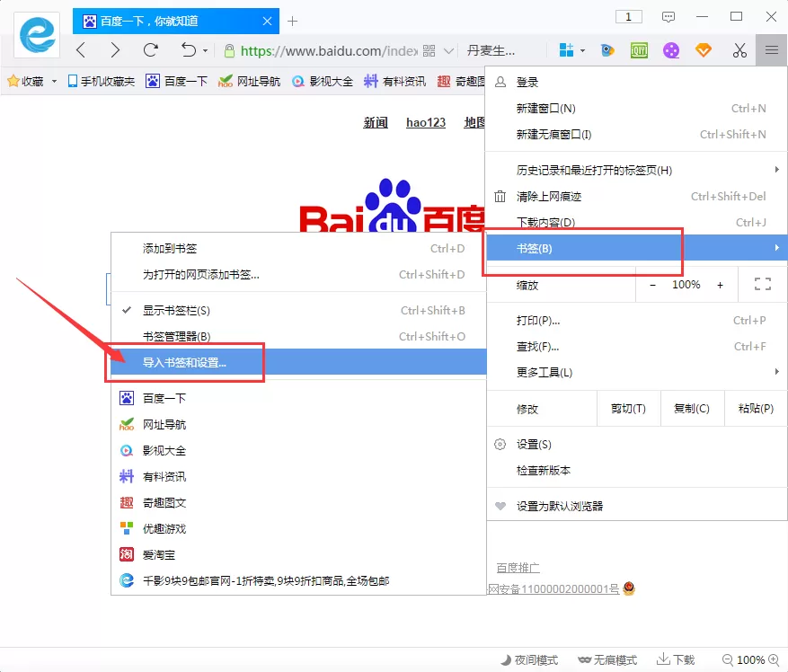The image size is (788, 672).
Task: Click the feedback chat bubble icon
Action: (668, 17)
